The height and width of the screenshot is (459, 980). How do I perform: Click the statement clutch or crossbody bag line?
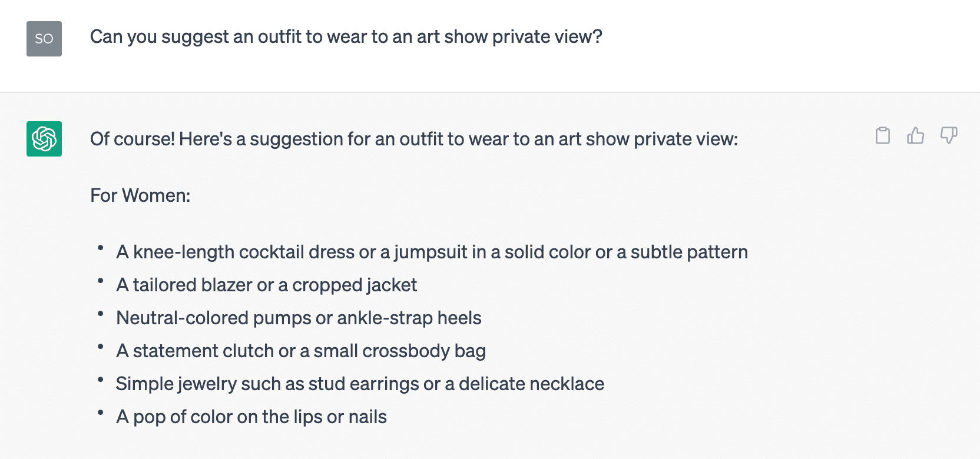(x=301, y=351)
